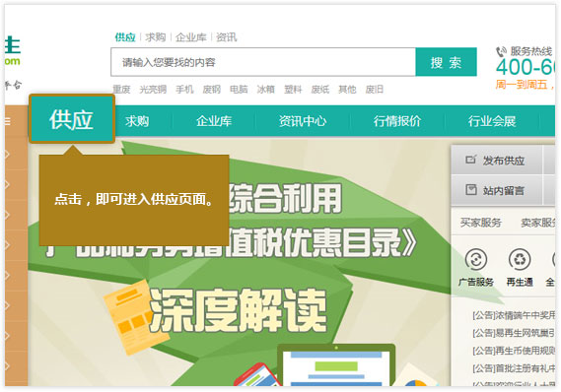Open 供应 in the main navigation bar

(72, 119)
